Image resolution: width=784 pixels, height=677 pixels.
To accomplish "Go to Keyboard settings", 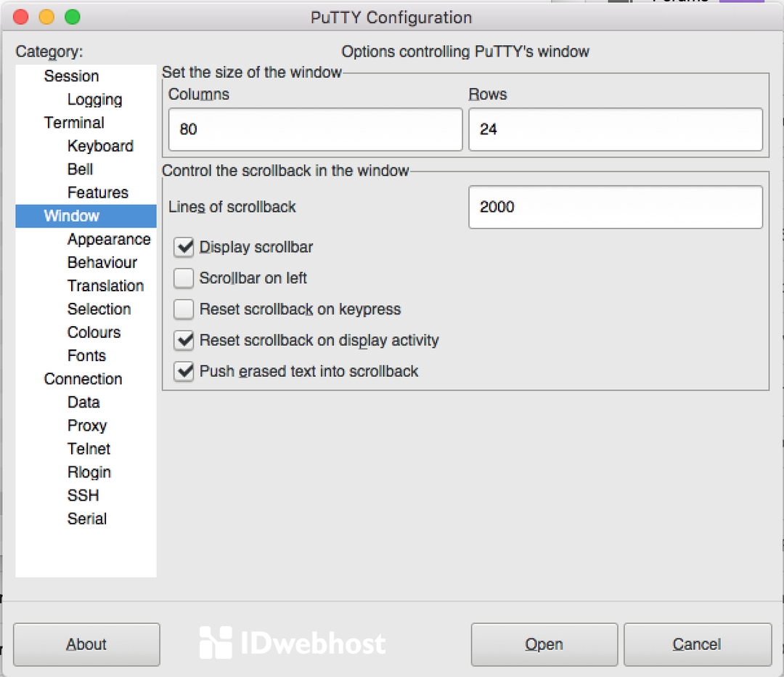I will click(x=100, y=146).
